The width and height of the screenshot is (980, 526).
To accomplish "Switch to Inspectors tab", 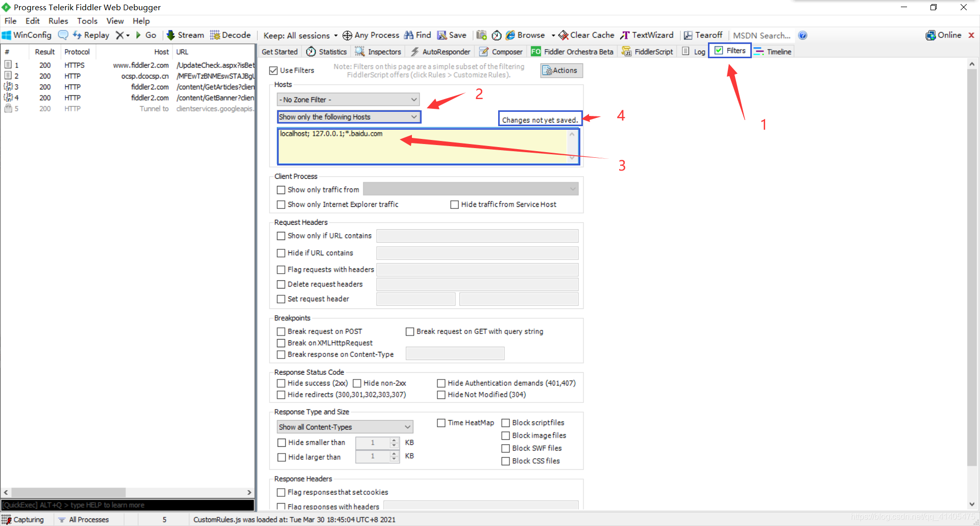I will 378,52.
